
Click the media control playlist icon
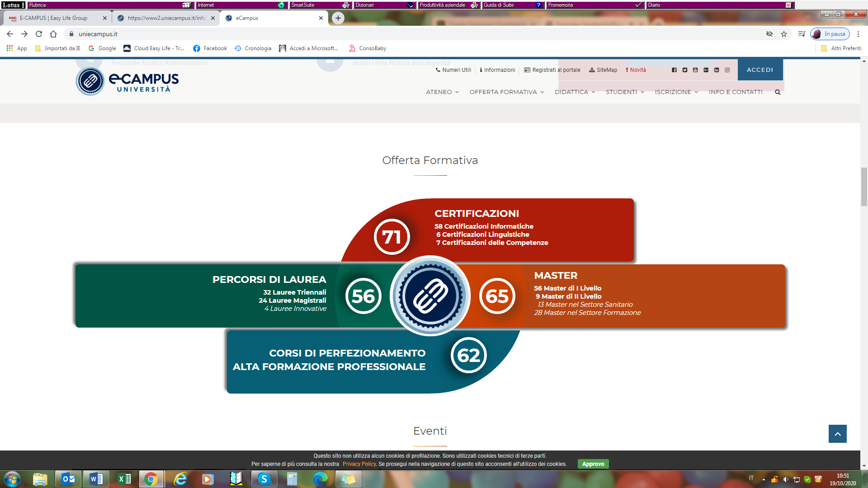click(802, 34)
